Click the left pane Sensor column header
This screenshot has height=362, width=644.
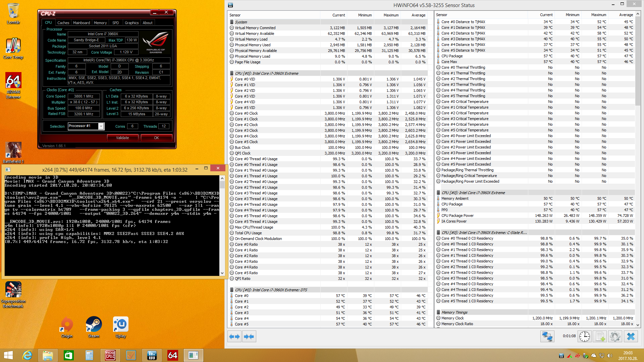274,15
